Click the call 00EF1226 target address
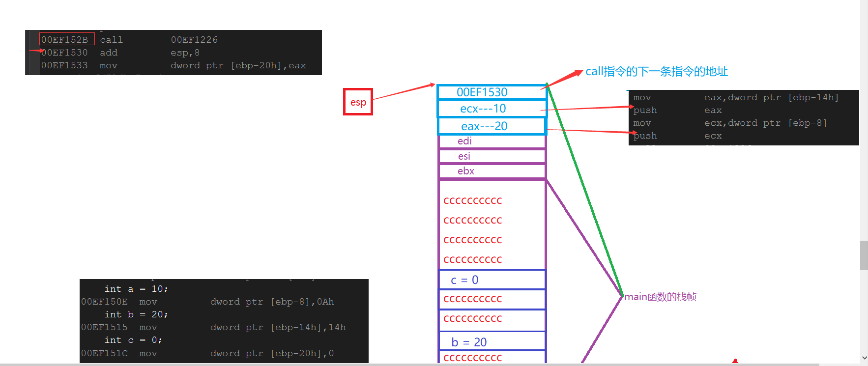The width and height of the screenshot is (868, 366). [x=194, y=40]
